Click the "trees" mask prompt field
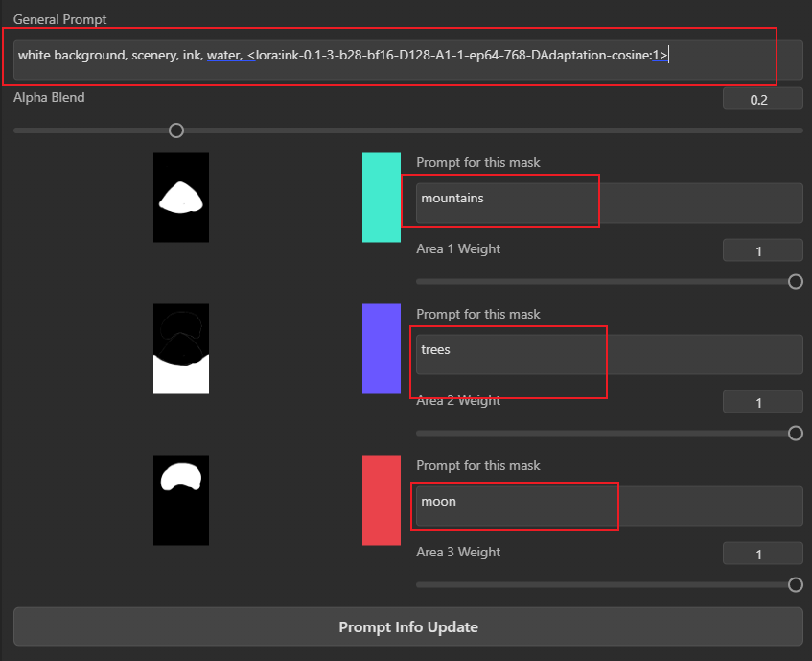812x661 pixels. tap(610, 354)
